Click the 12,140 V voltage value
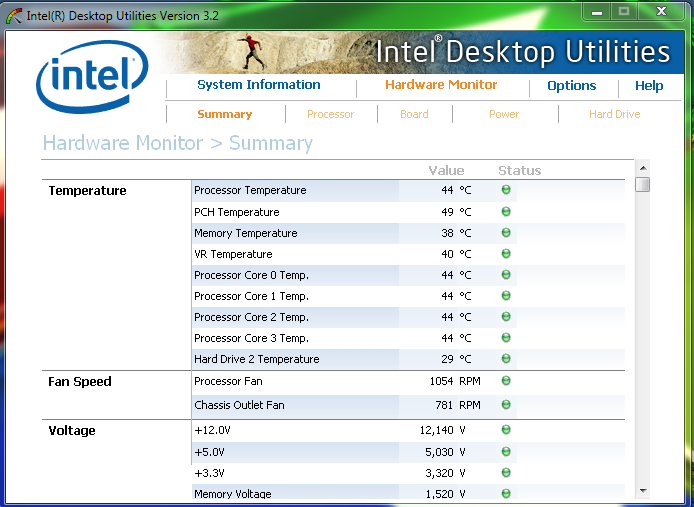The image size is (694, 507). click(443, 430)
